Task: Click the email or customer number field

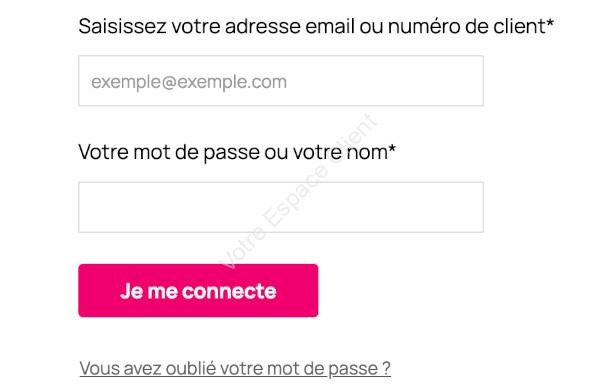Action: tap(281, 80)
